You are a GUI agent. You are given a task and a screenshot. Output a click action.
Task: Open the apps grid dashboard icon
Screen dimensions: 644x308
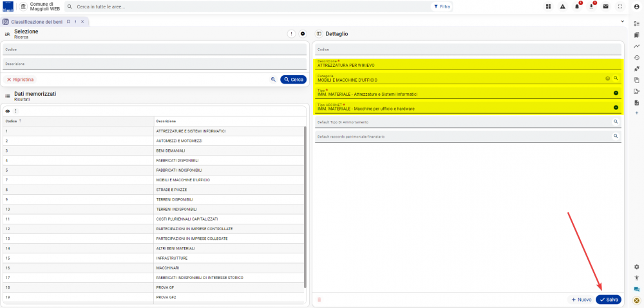tap(548, 6)
